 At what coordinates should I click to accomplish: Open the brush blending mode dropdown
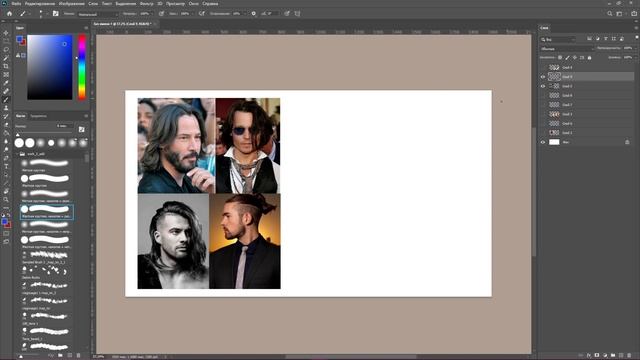(97, 13)
